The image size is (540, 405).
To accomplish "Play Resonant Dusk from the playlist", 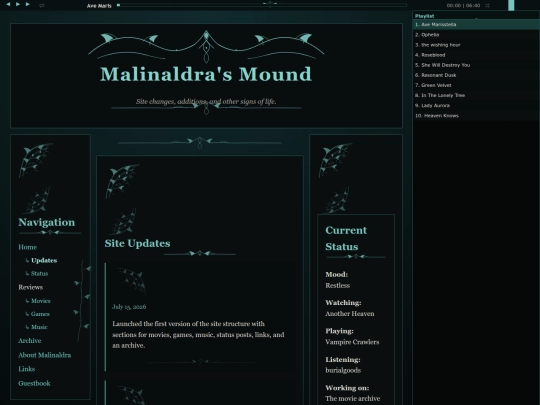I will click(x=476, y=75).
